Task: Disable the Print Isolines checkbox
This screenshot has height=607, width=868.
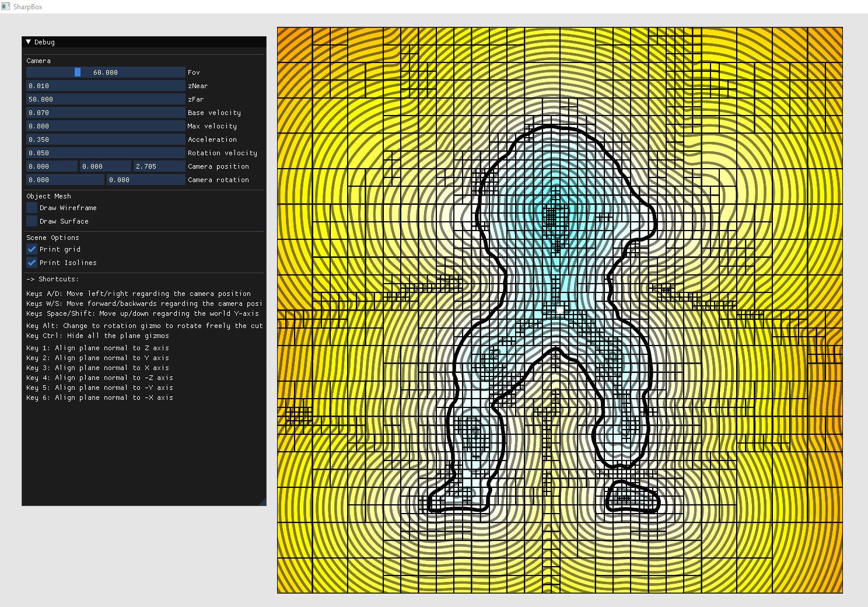Action: (x=32, y=263)
